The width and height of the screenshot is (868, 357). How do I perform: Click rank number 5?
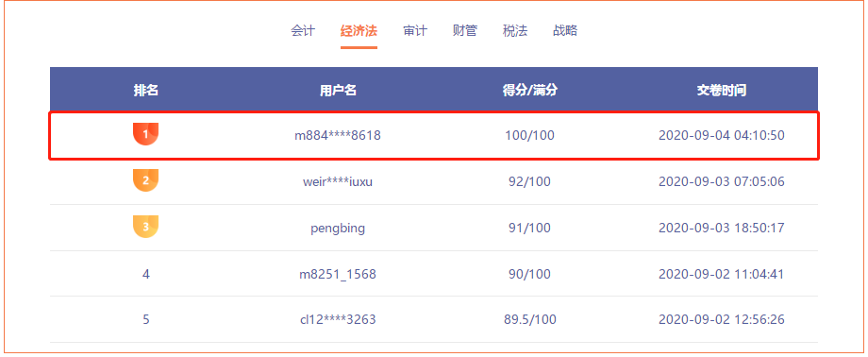point(146,320)
